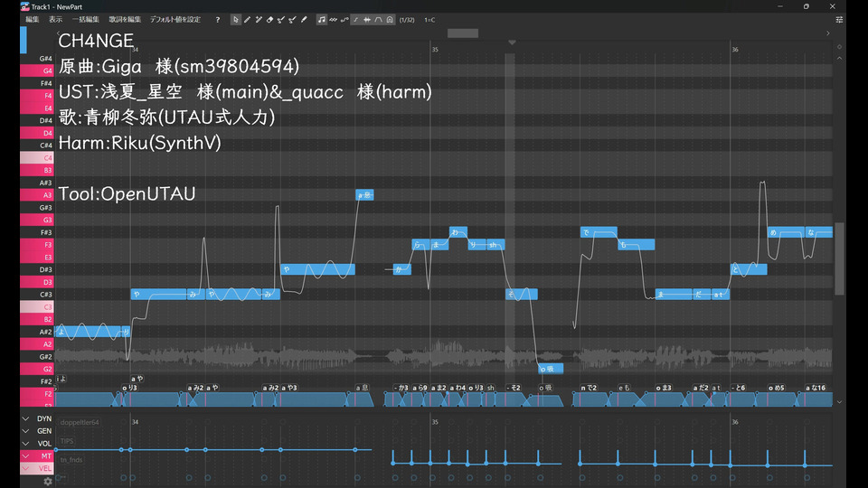This screenshot has height=488, width=868.
Task: Click the phoneme label 'a な16'
Action: click(x=816, y=388)
